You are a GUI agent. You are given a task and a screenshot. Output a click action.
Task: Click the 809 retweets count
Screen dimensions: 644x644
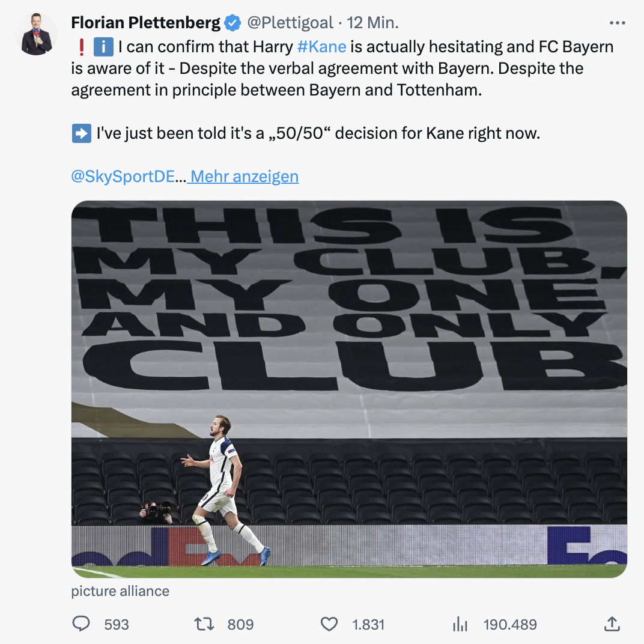coord(240,625)
